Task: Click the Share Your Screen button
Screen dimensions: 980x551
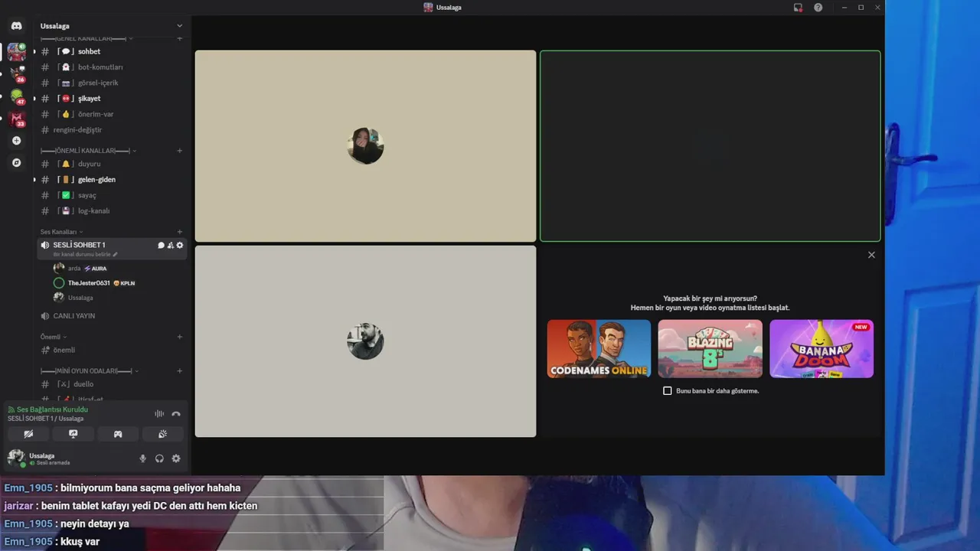Action: (73, 434)
